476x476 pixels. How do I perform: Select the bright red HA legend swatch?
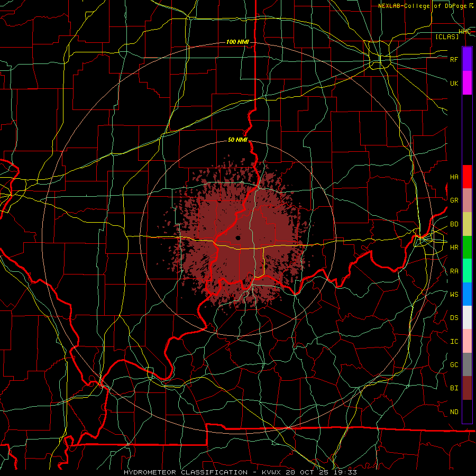467,177
